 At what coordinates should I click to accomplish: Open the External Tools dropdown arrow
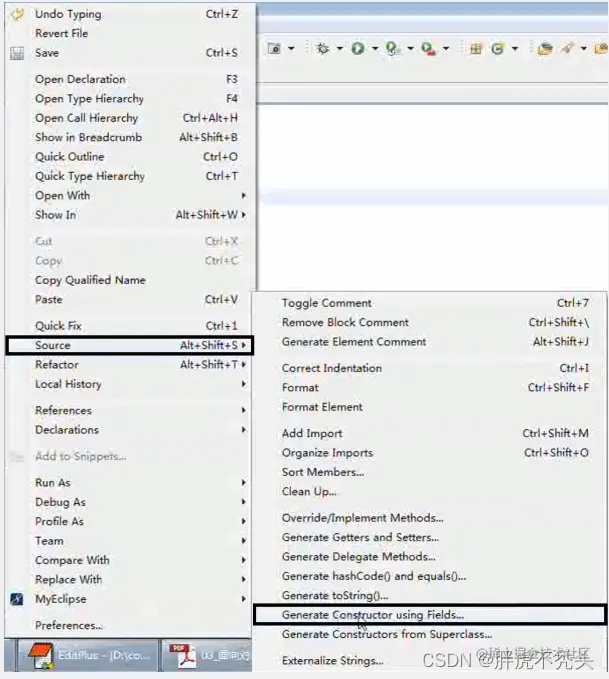(446, 48)
